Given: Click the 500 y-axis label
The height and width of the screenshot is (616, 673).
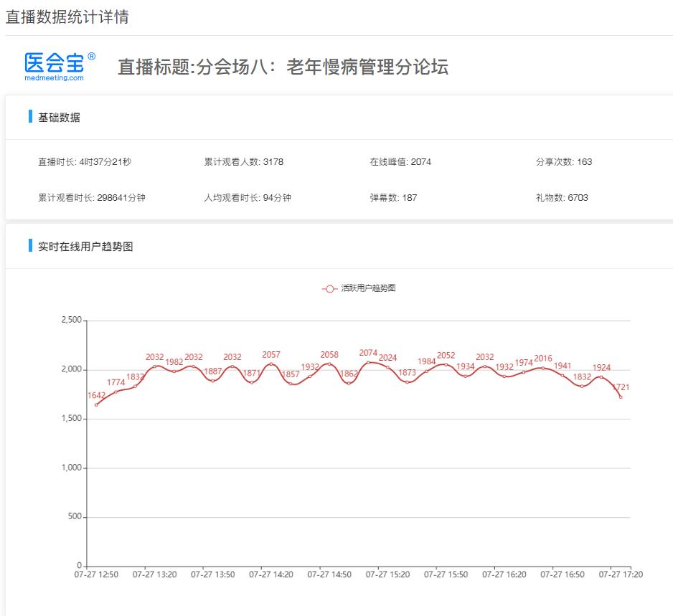Looking at the screenshot, I should (x=75, y=516).
